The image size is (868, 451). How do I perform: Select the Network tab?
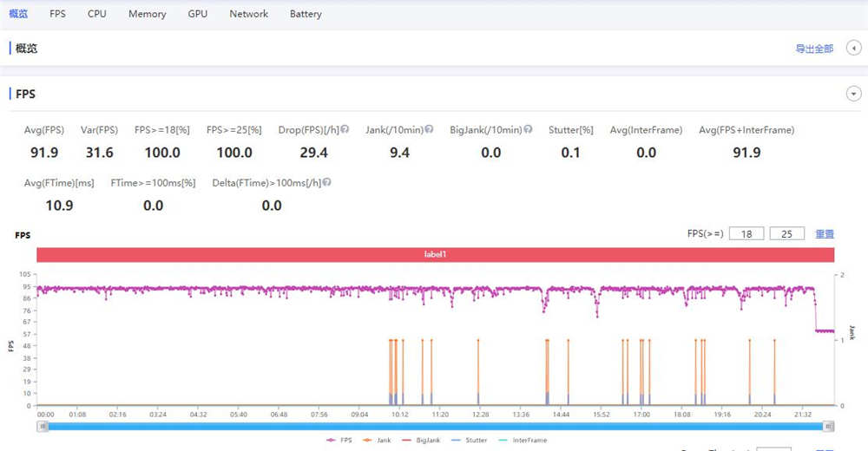248,14
